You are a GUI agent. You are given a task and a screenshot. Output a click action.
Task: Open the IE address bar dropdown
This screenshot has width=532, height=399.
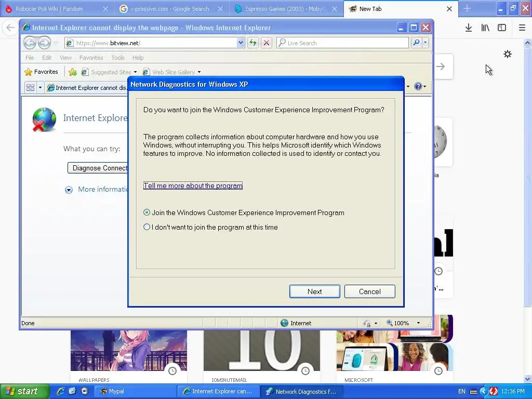point(241,43)
